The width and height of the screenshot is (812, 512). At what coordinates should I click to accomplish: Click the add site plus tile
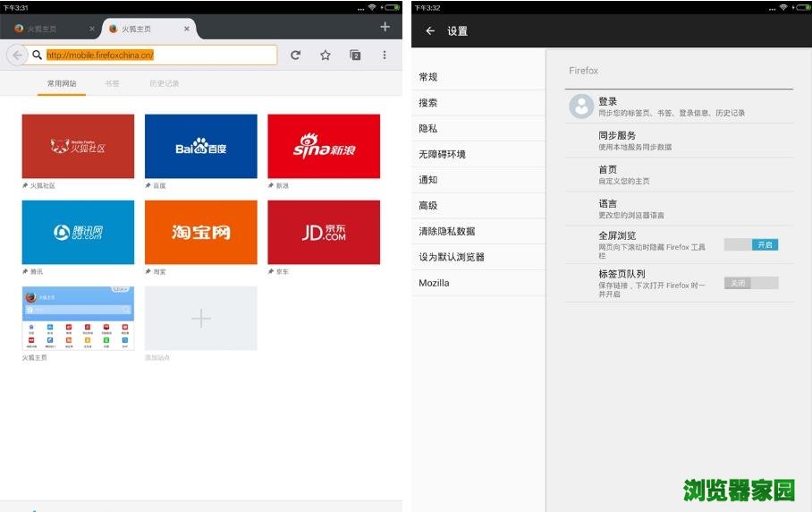[201, 319]
